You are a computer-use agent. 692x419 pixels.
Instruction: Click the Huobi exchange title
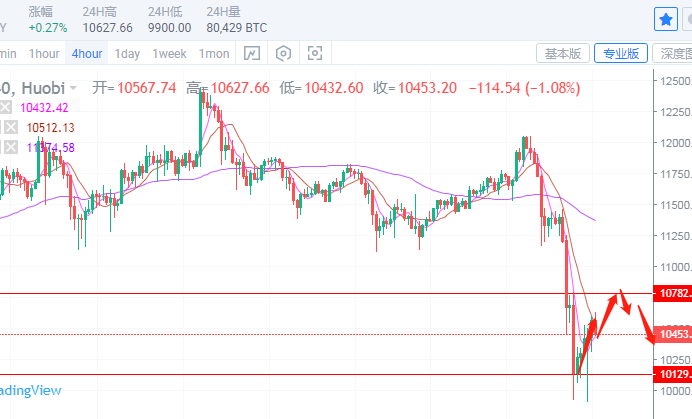click(x=43, y=88)
